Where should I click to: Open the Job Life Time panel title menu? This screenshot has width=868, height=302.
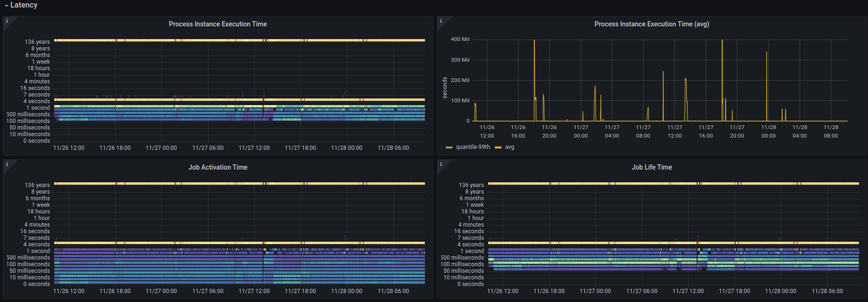pos(652,167)
